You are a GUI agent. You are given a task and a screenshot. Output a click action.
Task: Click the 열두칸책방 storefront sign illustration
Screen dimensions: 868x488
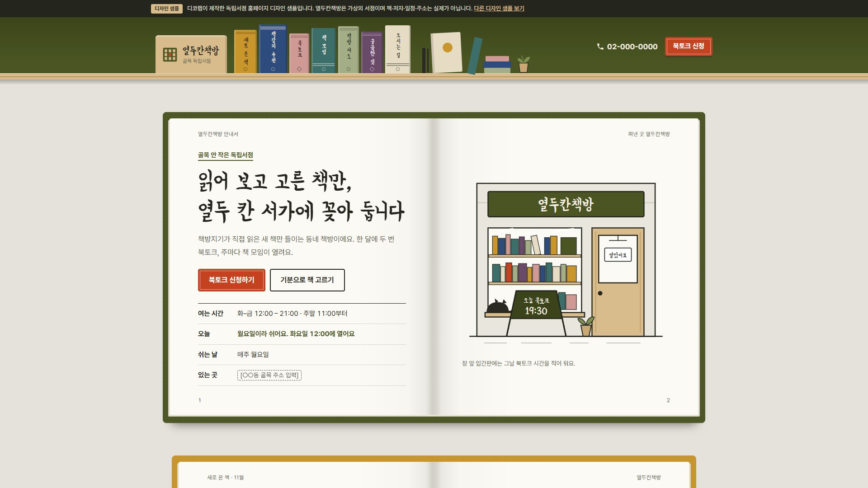click(566, 204)
